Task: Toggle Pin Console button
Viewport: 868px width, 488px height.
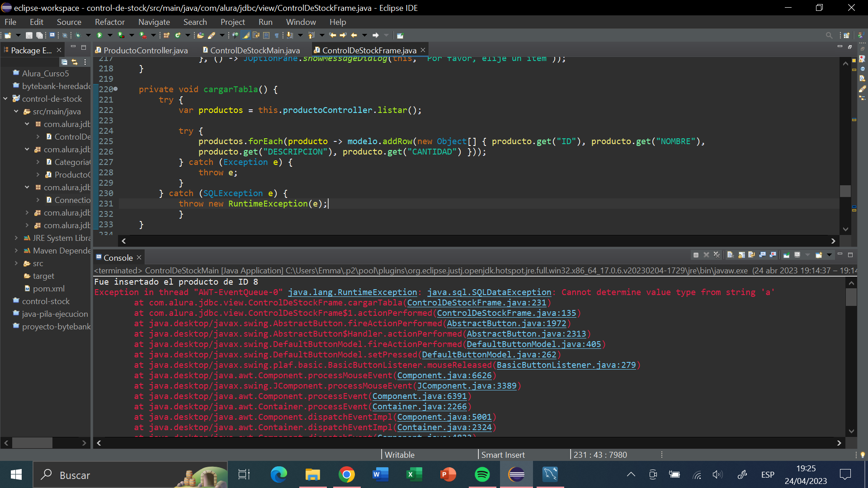Action: coord(786,255)
